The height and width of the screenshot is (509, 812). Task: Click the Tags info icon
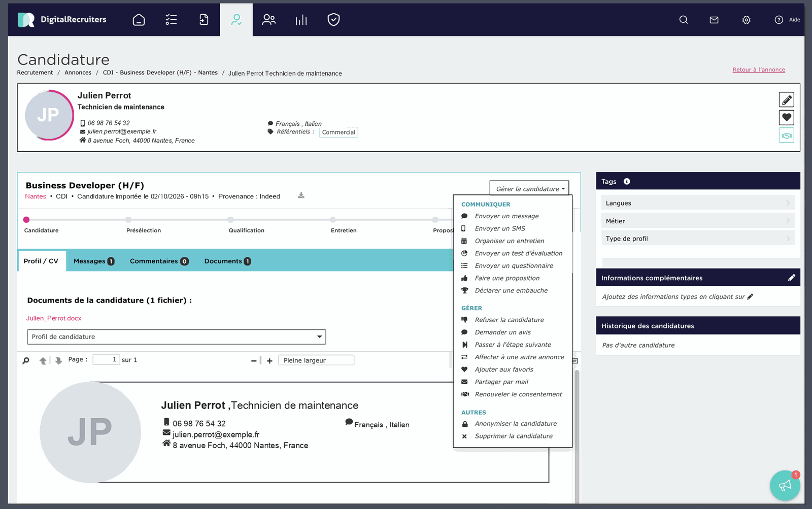tap(627, 182)
